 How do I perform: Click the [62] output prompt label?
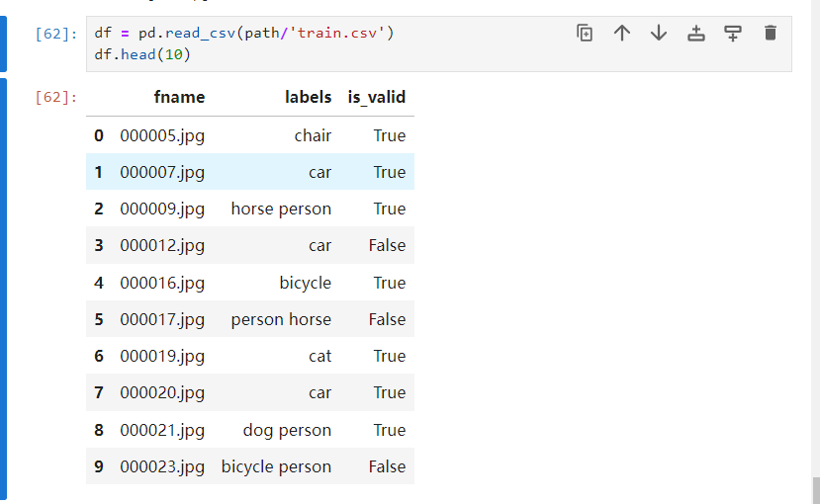(x=55, y=97)
